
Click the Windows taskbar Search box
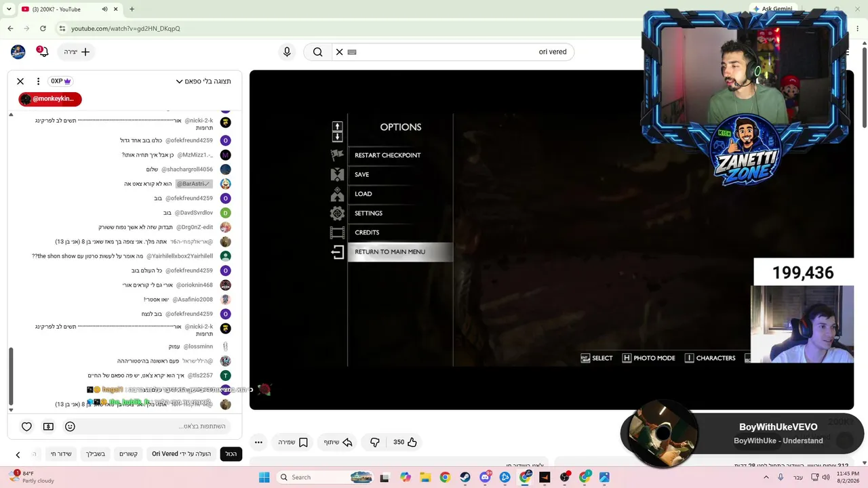click(327, 477)
